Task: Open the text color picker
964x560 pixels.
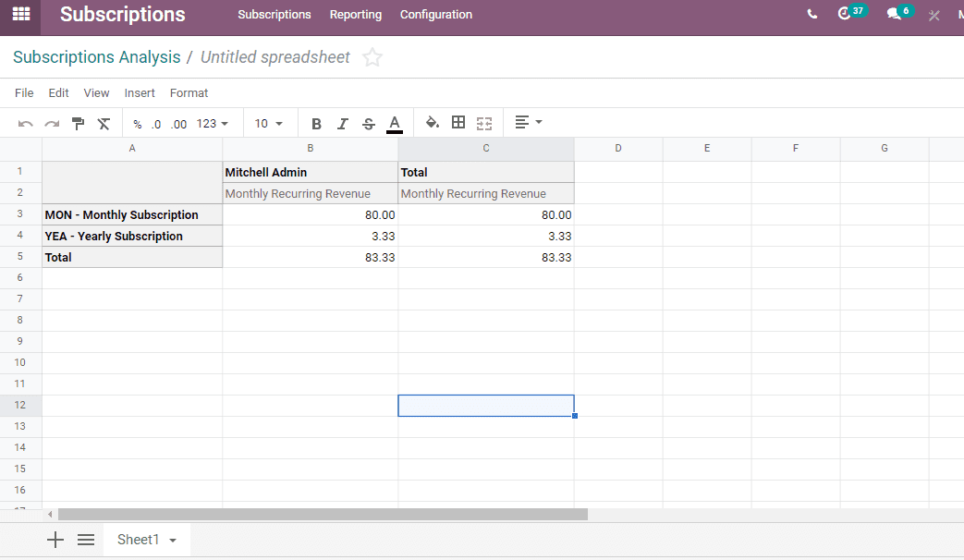Action: pyautogui.click(x=394, y=122)
